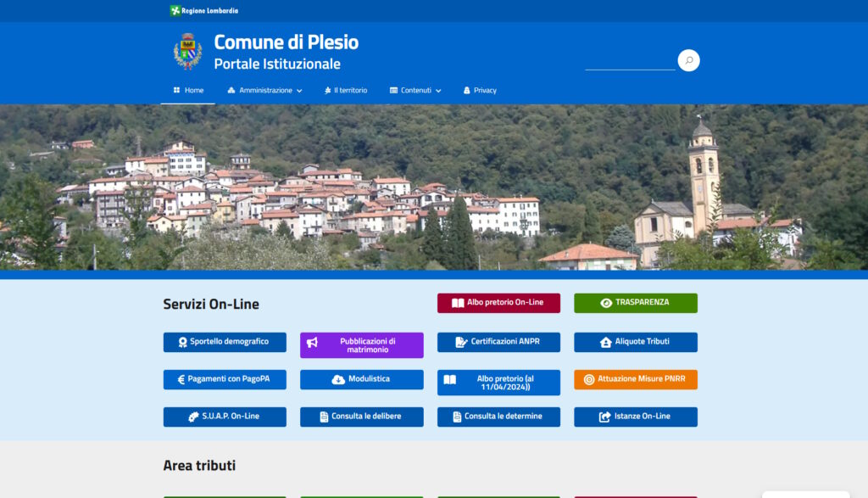Open Certificazioni ANPR
The image size is (868, 498).
[x=498, y=343]
